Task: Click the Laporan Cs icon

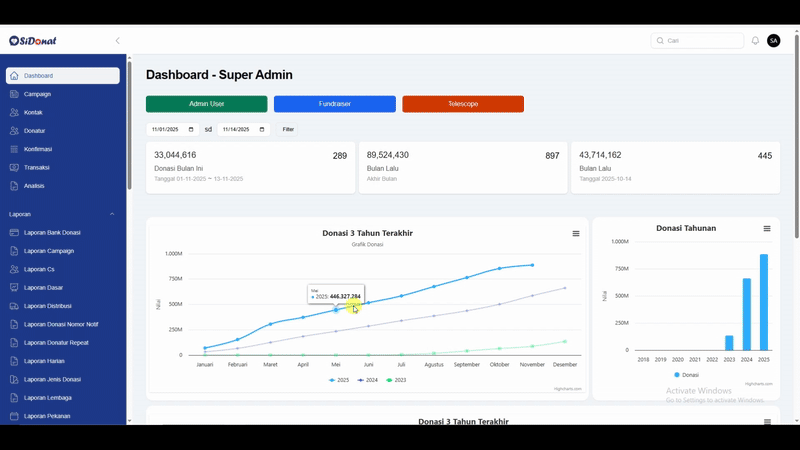Action: point(14,269)
